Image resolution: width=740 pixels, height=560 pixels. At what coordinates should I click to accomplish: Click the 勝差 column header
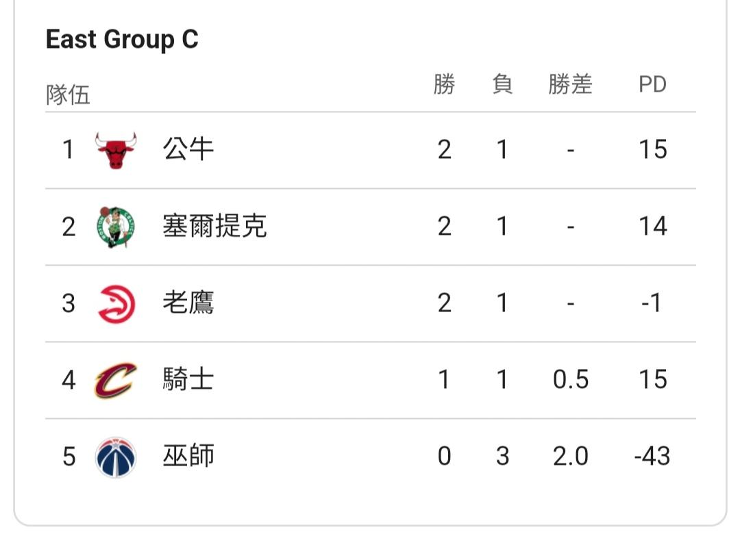coord(570,84)
